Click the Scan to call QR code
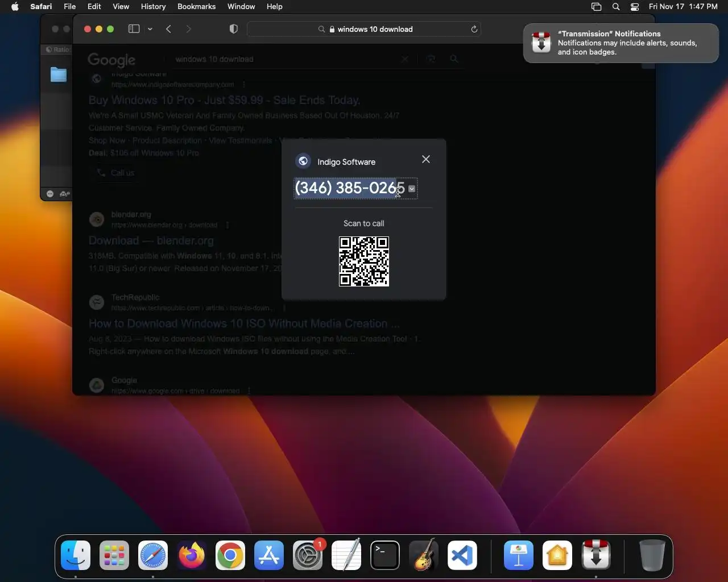728x582 pixels. (x=364, y=261)
